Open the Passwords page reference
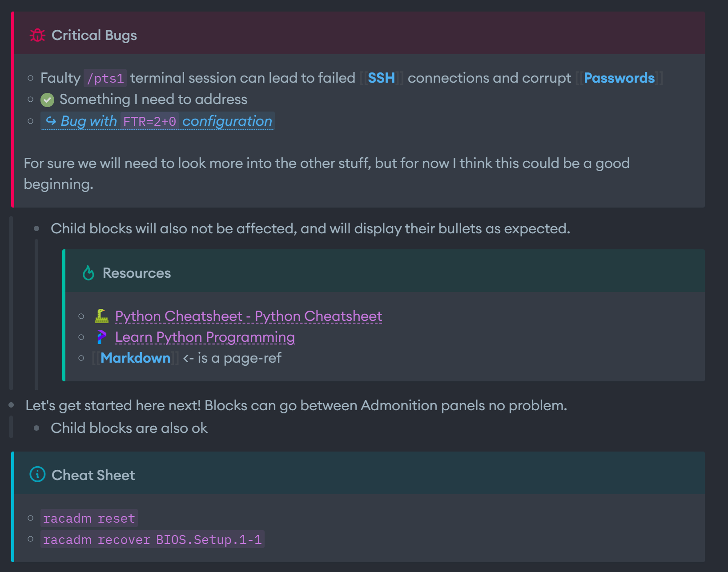The width and height of the screenshot is (728, 572). click(619, 78)
